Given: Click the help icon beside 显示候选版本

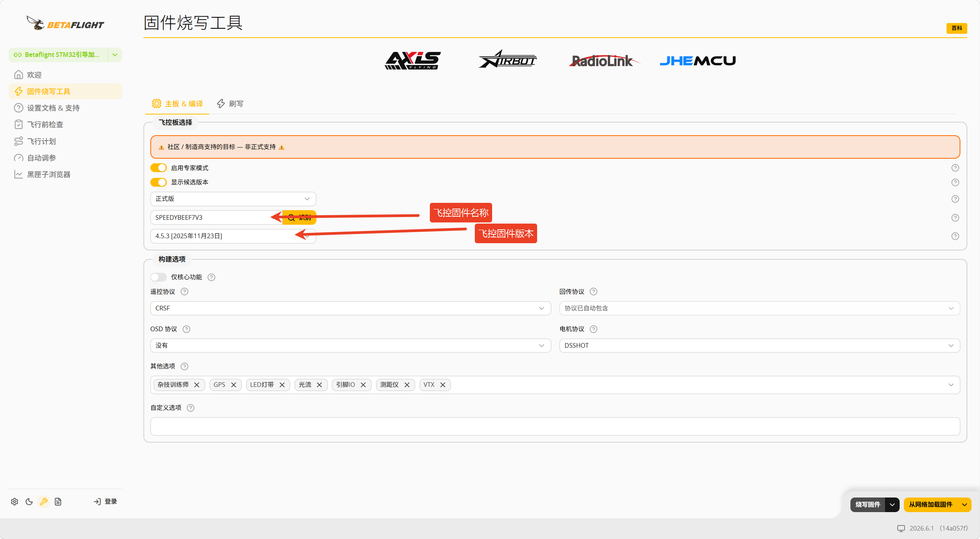Looking at the screenshot, I should (955, 182).
